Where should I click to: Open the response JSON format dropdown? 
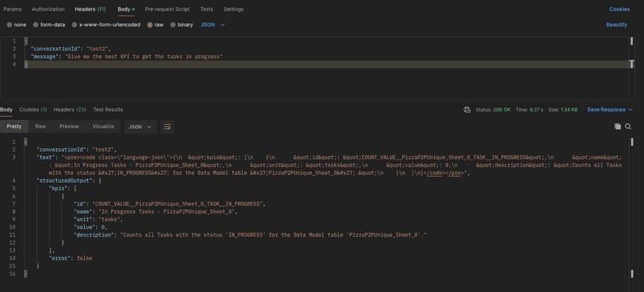coord(140,127)
